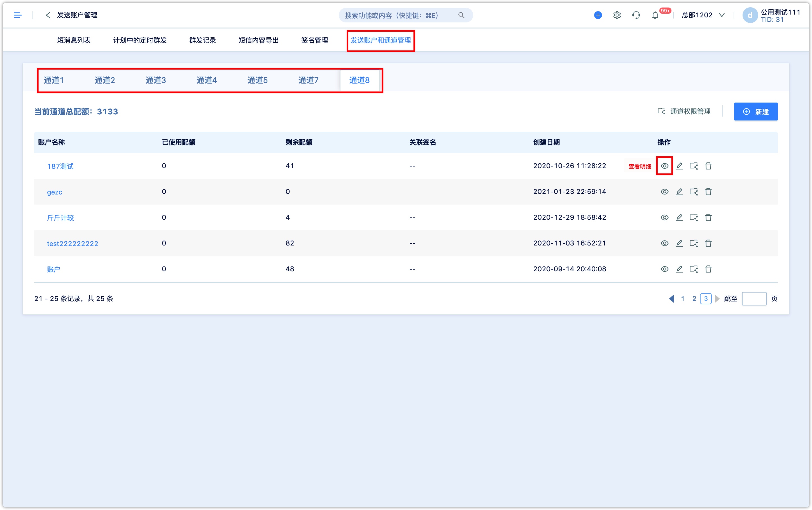Click user name 公用测试111

pyautogui.click(x=780, y=12)
